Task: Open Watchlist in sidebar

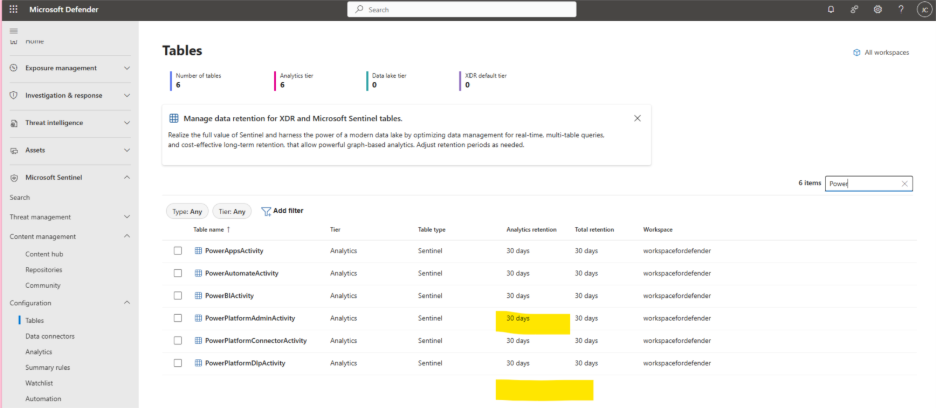Action: (38, 383)
